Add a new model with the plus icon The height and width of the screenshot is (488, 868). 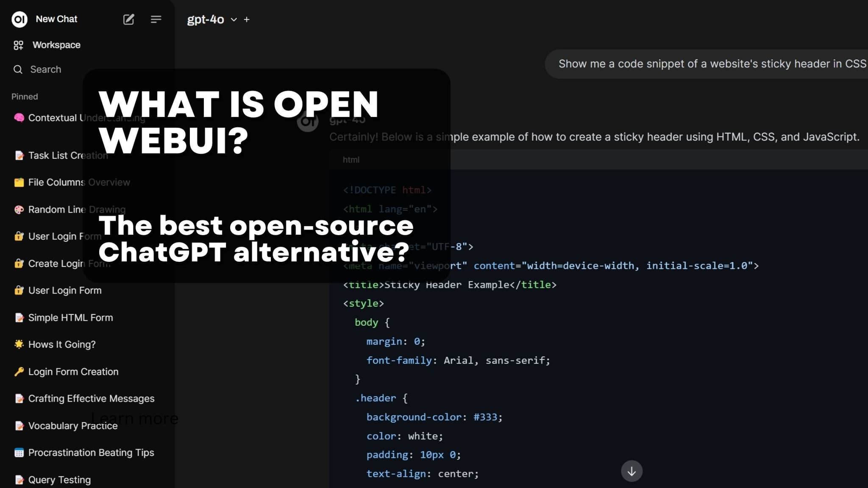tap(247, 19)
